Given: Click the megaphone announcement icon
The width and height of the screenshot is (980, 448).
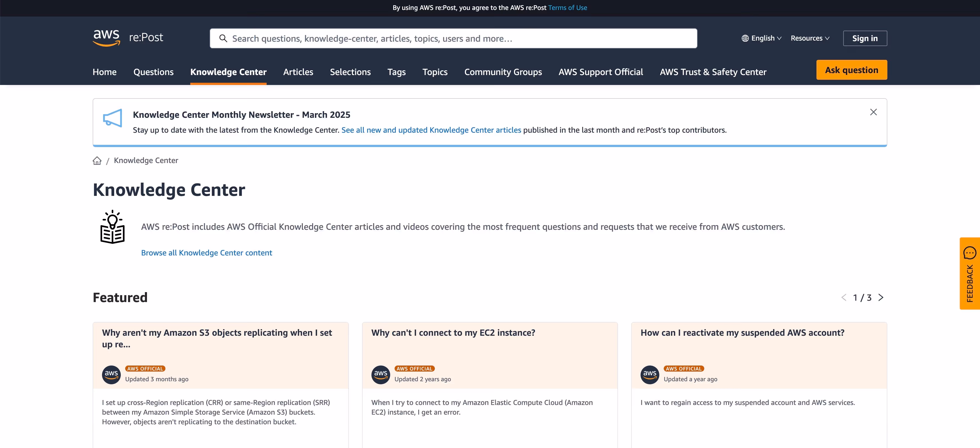Looking at the screenshot, I should 113,118.
